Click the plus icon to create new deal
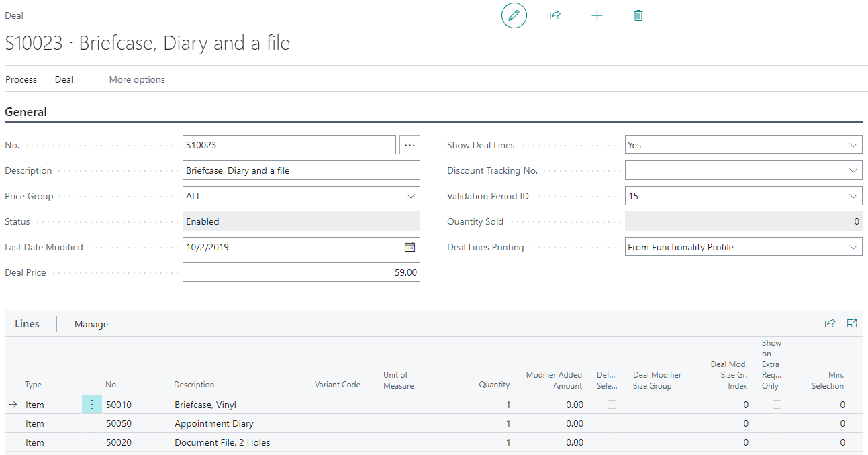868x455 pixels. coord(597,15)
